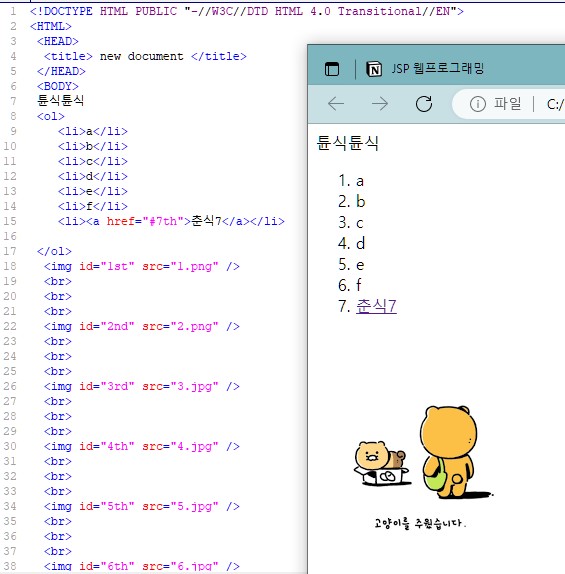Click the img id="1st" code line
Screen dimensions: 565x574
(x=142, y=266)
